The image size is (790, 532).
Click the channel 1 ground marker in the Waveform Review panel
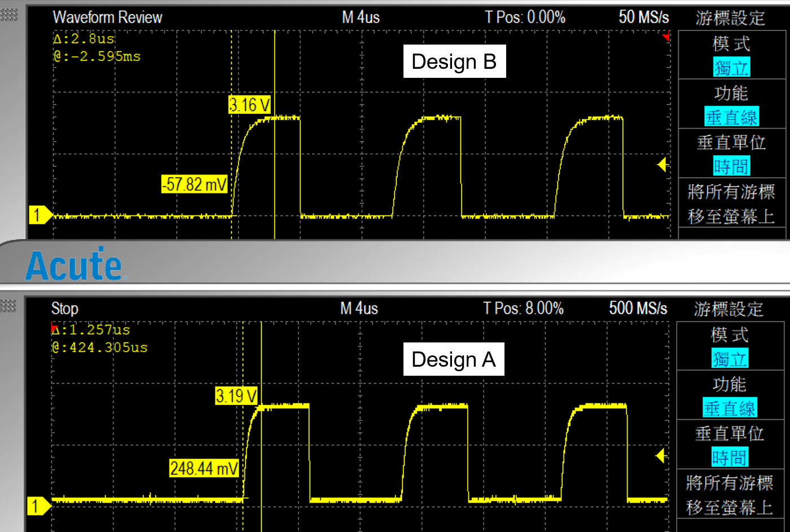point(40,215)
